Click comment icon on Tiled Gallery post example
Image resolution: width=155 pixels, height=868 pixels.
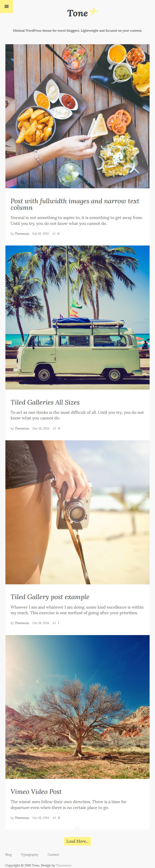coord(54,623)
